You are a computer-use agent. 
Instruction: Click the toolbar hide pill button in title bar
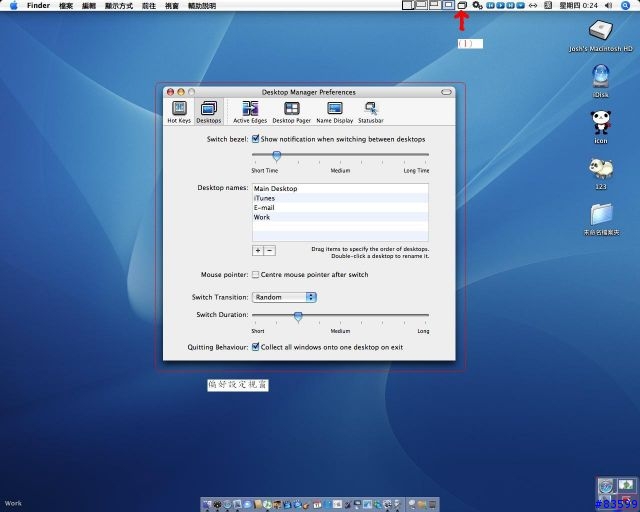(446, 92)
